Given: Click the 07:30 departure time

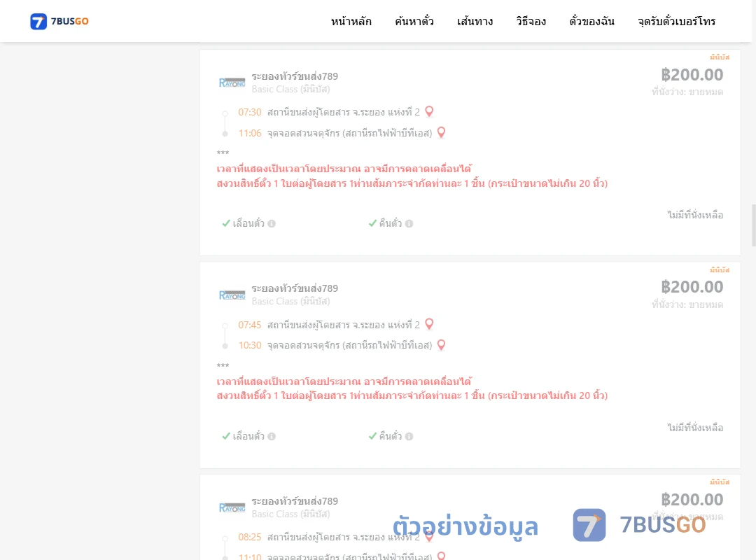Looking at the screenshot, I should click(250, 113).
